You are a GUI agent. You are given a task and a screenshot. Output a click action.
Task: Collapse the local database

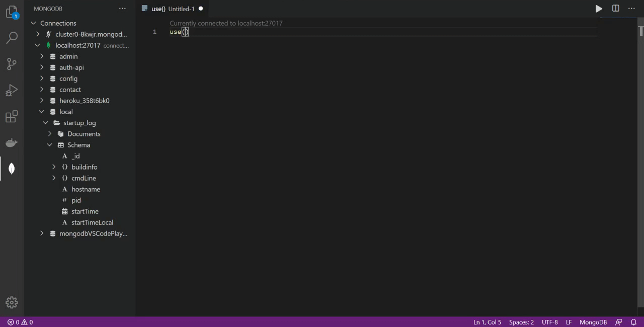42,112
